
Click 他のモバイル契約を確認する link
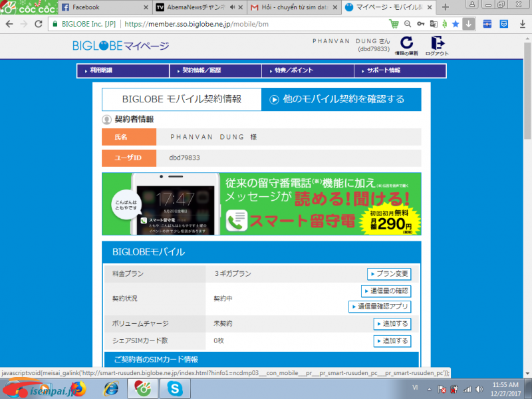[x=341, y=99]
